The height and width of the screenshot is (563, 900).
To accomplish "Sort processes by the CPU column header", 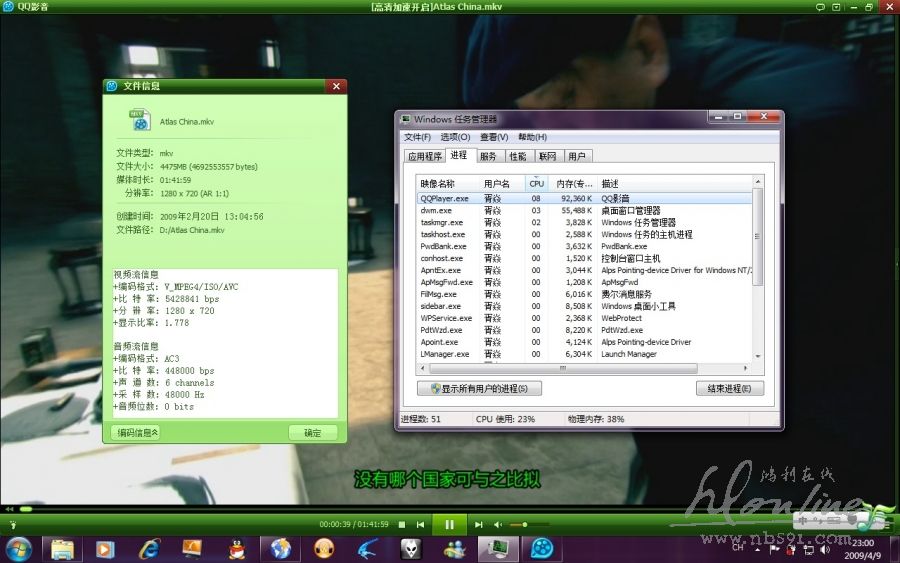I will pyautogui.click(x=536, y=183).
